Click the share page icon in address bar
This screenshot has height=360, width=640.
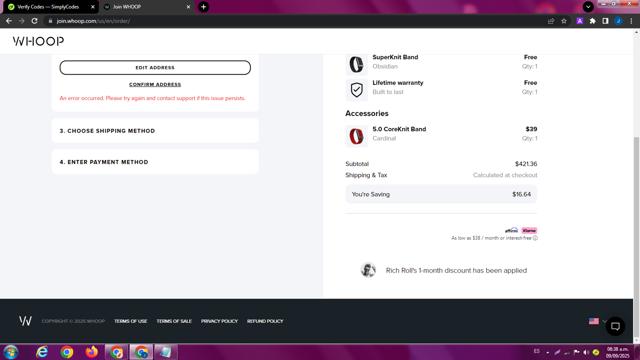[551, 21]
